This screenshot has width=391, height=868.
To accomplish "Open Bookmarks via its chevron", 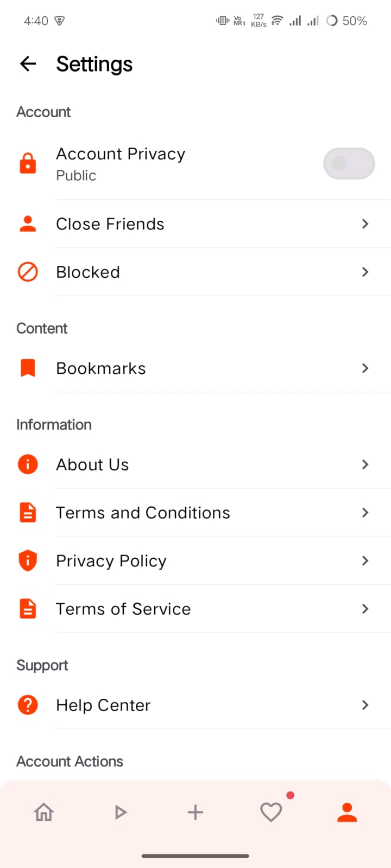I will click(365, 368).
